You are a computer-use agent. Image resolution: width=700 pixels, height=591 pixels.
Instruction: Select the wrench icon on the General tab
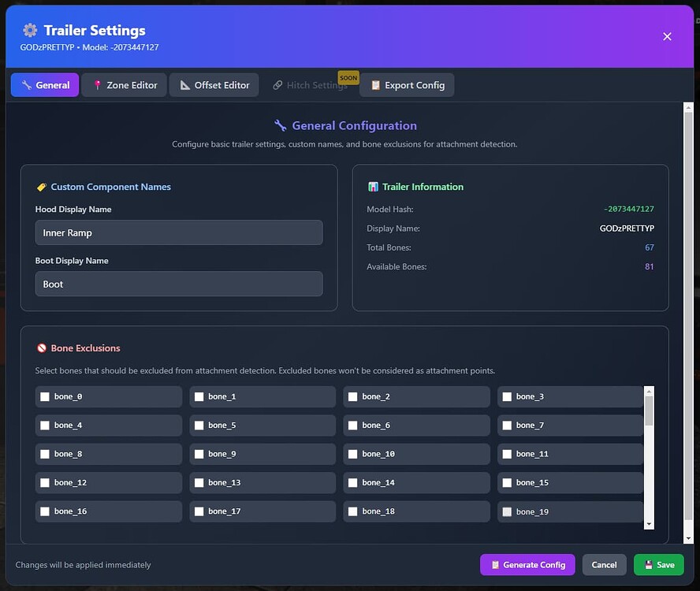click(25, 84)
